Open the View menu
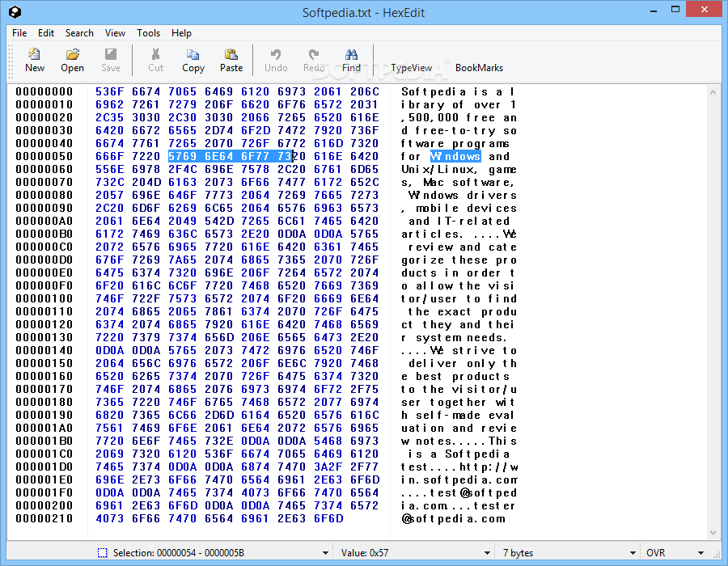Screen dimensions: 728x566 click(115, 33)
